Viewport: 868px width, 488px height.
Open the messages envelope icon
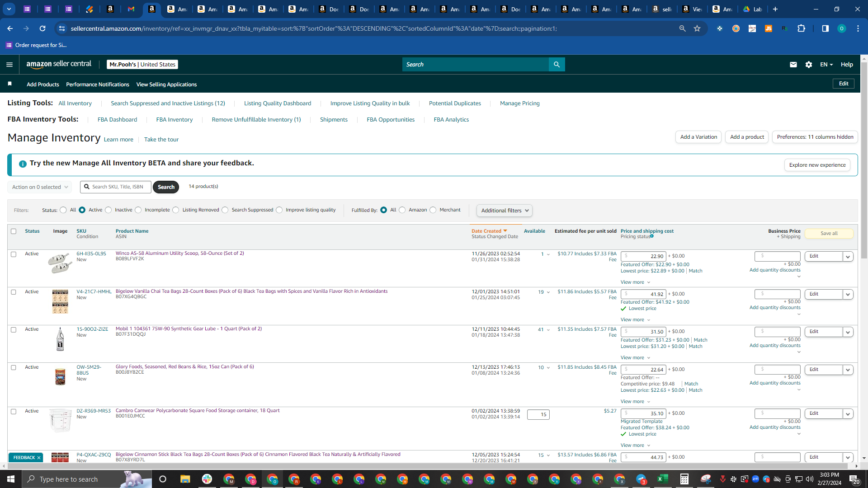793,65
